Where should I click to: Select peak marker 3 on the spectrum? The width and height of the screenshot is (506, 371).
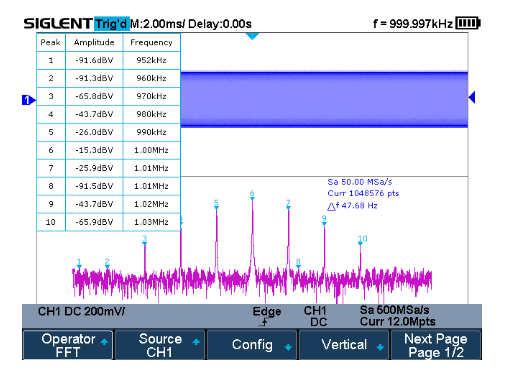144,240
